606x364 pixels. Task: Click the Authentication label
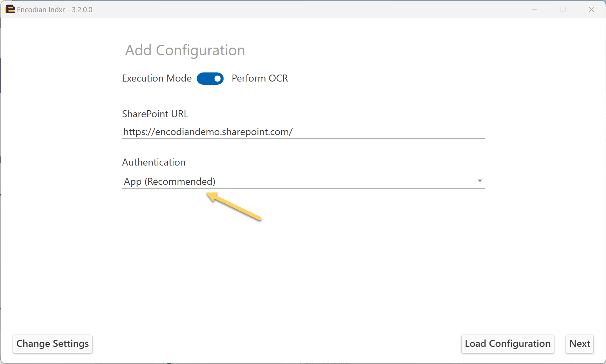(154, 162)
